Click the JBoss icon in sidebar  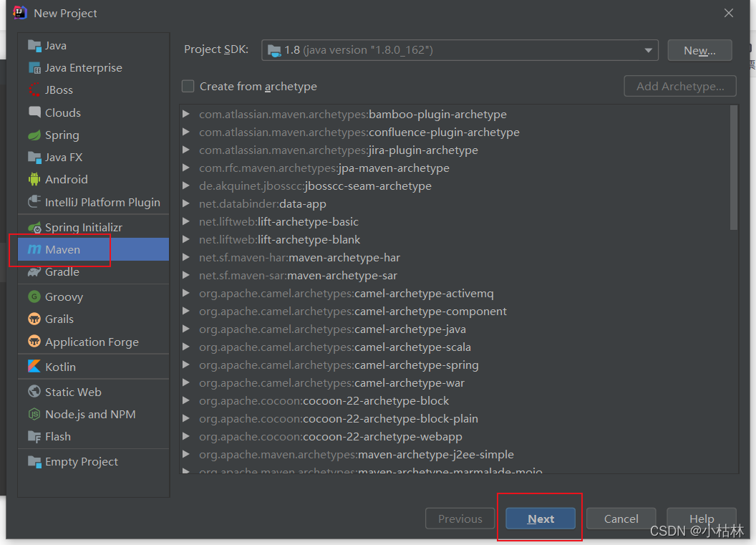point(34,90)
